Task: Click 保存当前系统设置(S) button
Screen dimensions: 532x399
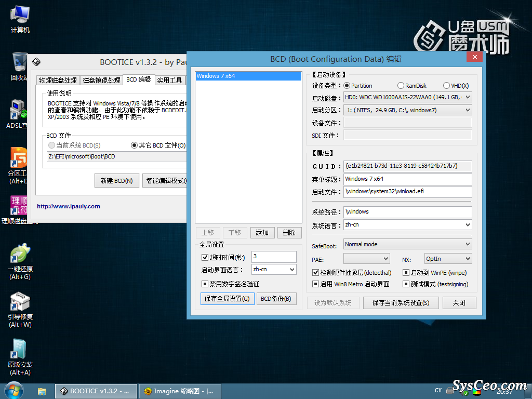Action: pyautogui.click(x=401, y=303)
